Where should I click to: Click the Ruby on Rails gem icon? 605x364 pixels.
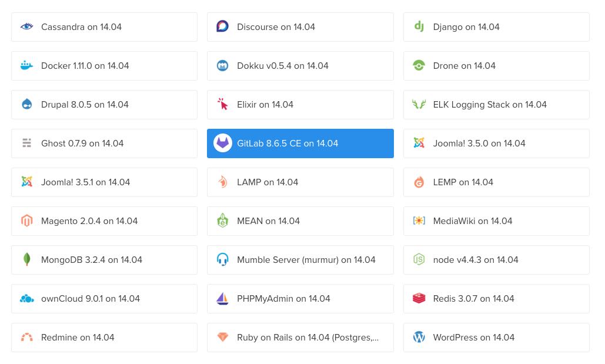point(222,338)
